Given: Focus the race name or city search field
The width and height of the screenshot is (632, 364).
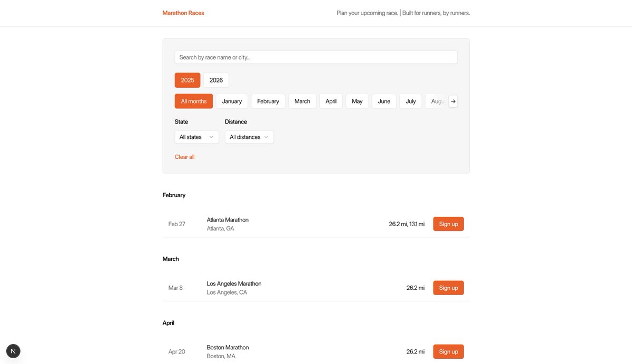Looking at the screenshot, I should [x=316, y=57].
